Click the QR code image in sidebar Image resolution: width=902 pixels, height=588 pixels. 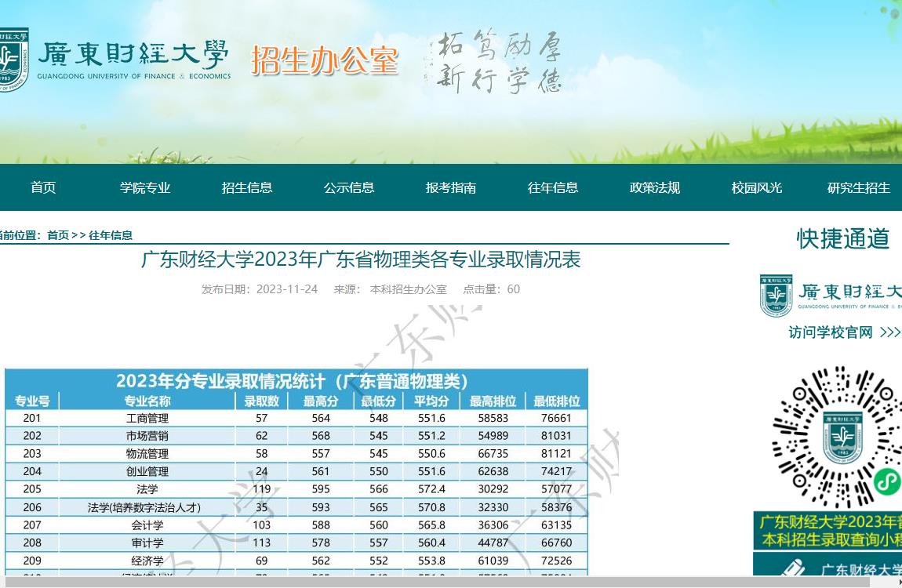coord(835,437)
